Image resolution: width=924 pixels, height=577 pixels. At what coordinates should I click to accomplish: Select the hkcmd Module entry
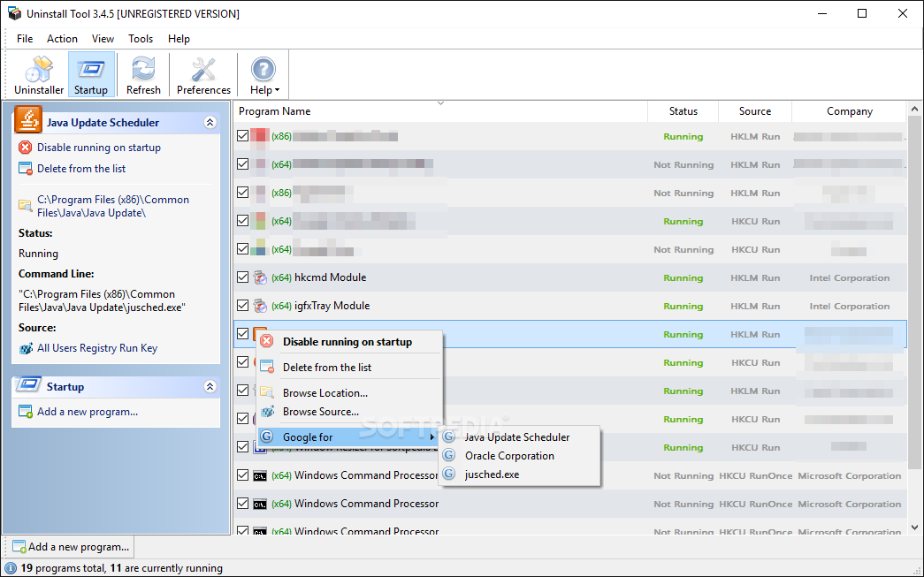pos(570,277)
